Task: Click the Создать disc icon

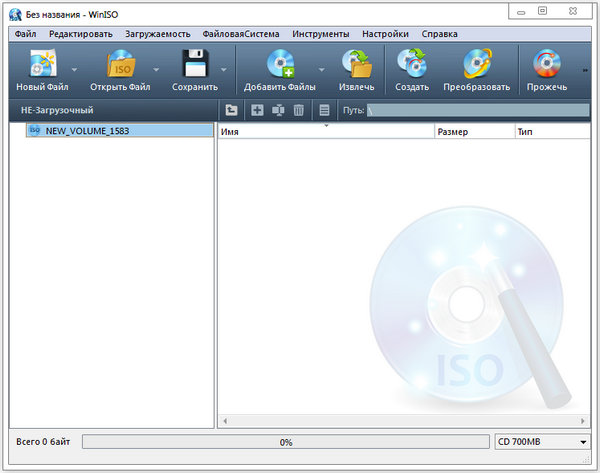Action: coord(412,64)
